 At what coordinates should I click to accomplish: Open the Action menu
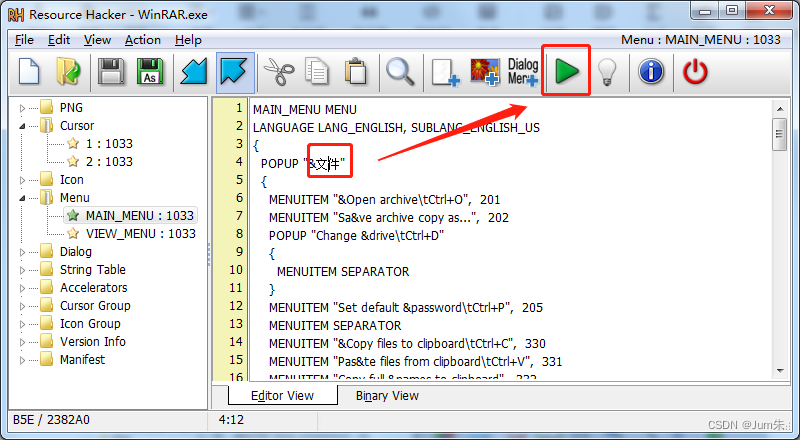pos(142,40)
